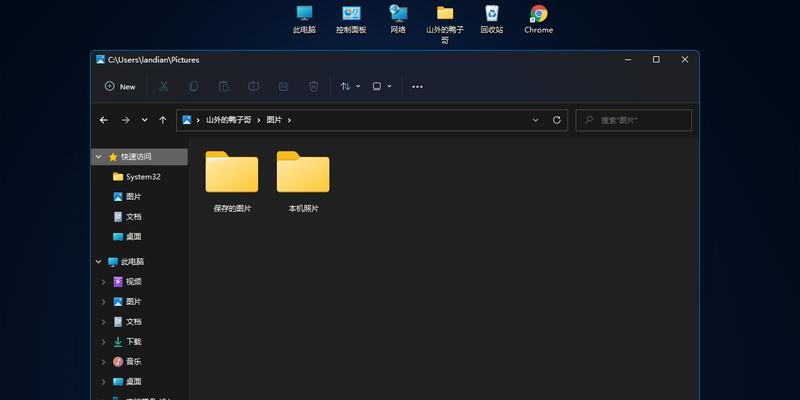Select the 保存的图片 folder
Screen dimensions: 800x400
coord(232,182)
